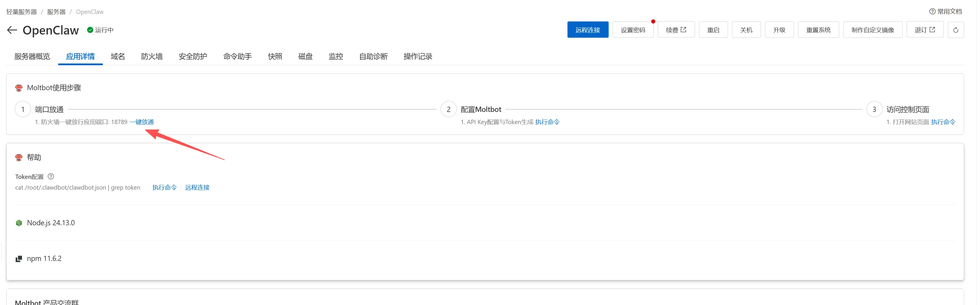980x305 pixels.
Task: Click the OpenClaw breadcrumb text
Action: [90, 12]
